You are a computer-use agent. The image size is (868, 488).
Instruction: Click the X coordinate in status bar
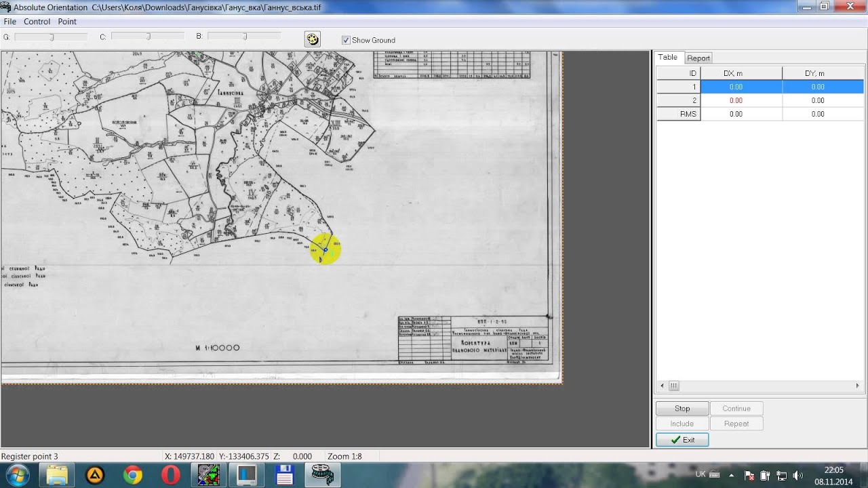point(189,457)
